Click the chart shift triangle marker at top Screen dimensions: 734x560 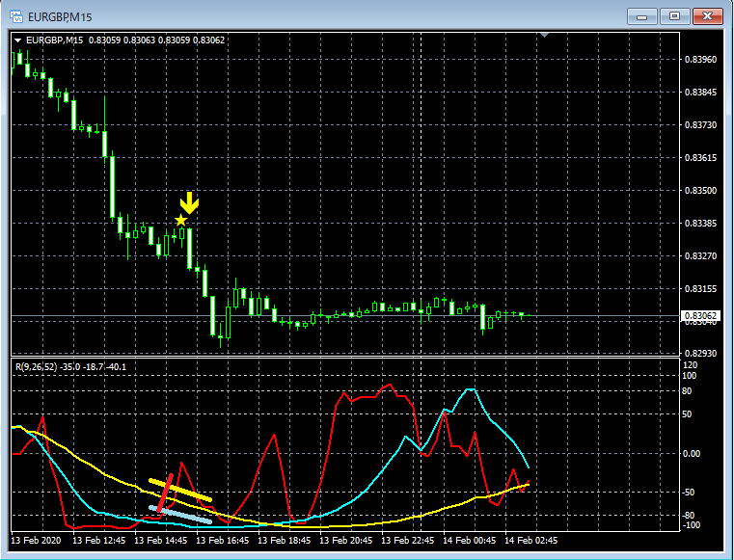tap(544, 35)
